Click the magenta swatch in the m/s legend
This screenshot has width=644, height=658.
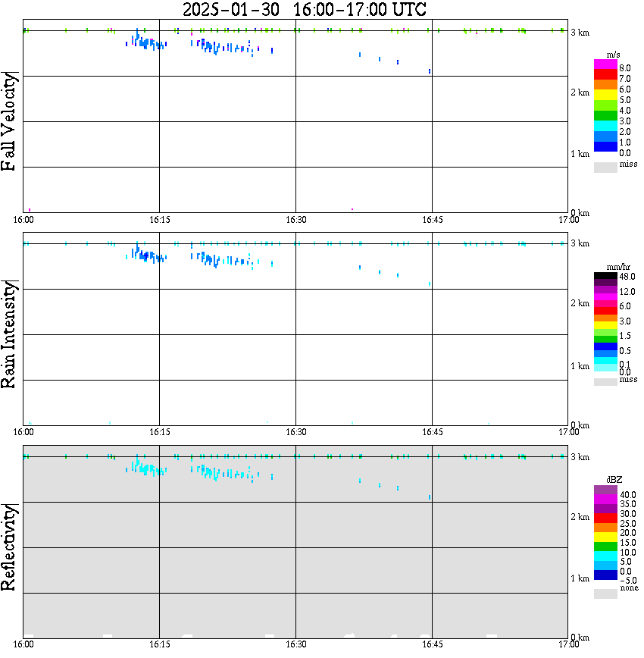[x=605, y=64]
